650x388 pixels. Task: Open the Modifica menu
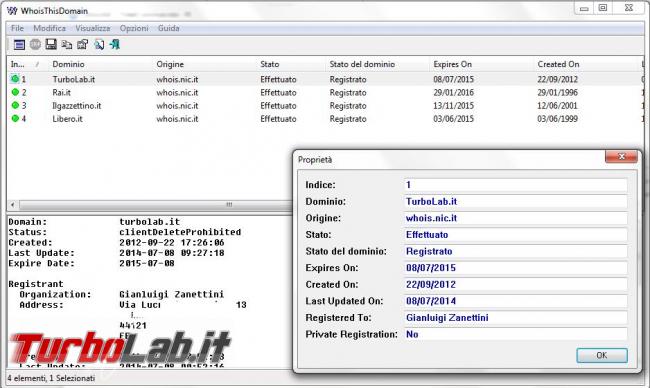point(49,28)
